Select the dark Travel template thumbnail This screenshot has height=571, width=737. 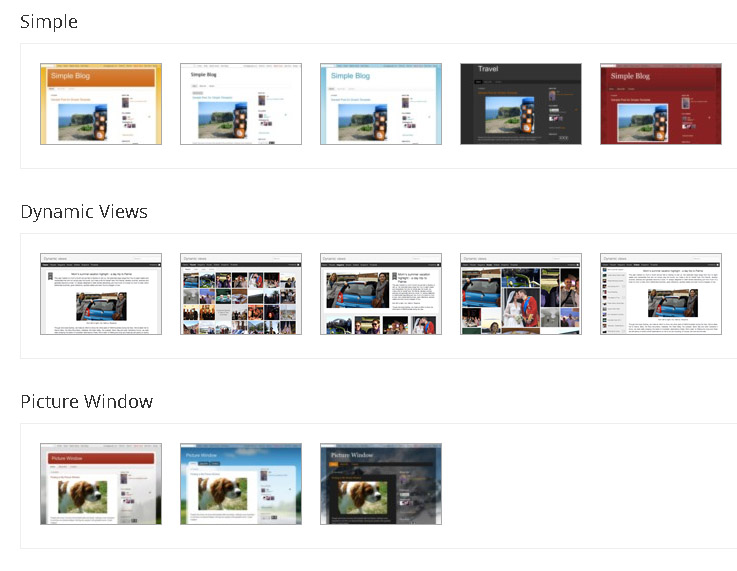point(521,104)
